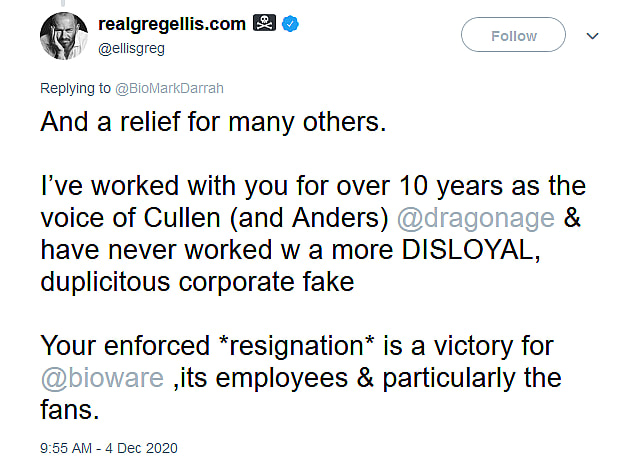Click the word "fans." ending the tweet
The image size is (640, 467).
(x=74, y=411)
